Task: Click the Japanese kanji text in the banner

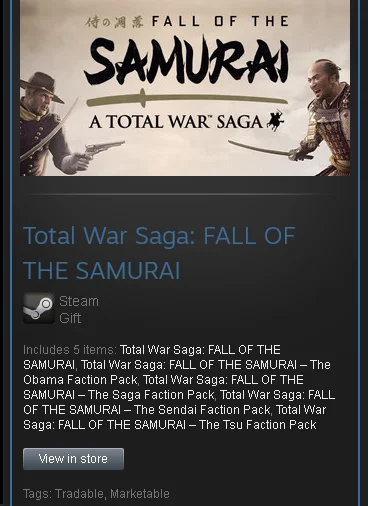Action: coord(115,22)
